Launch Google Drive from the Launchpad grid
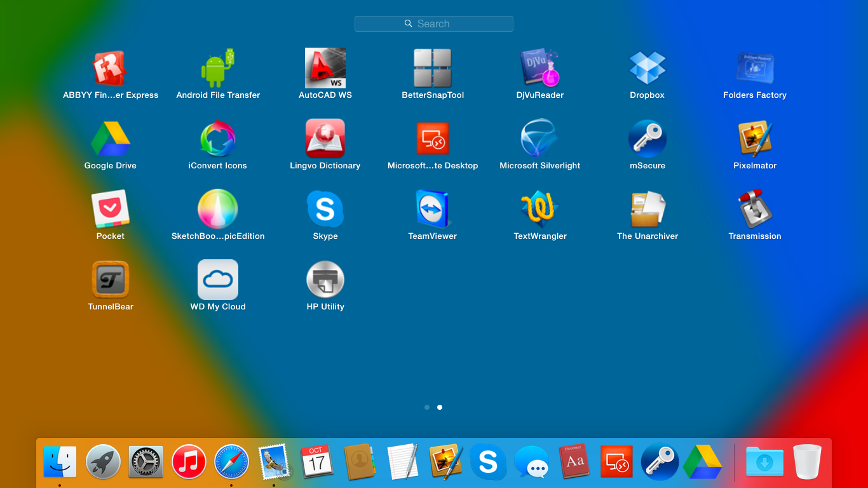Viewport: 868px width, 488px height. pos(111,139)
